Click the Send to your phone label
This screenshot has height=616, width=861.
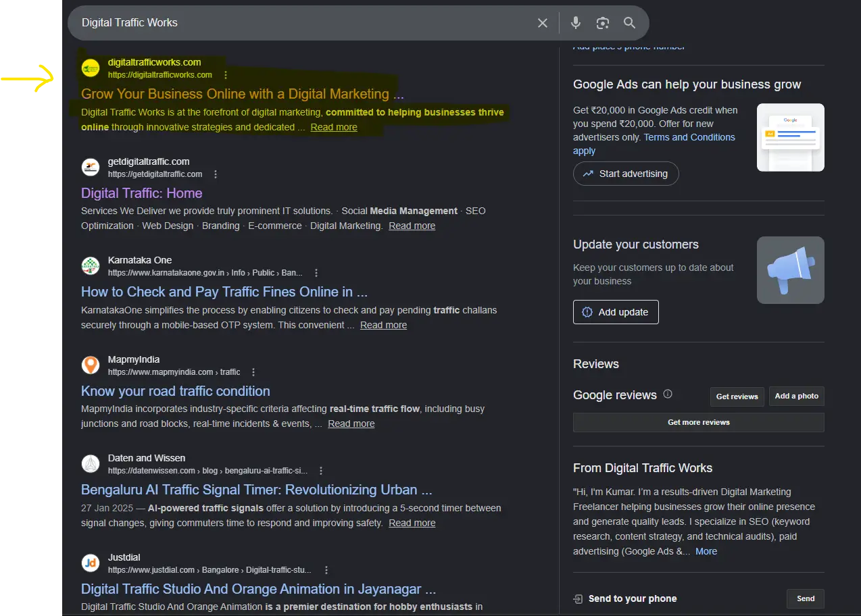[x=633, y=598]
